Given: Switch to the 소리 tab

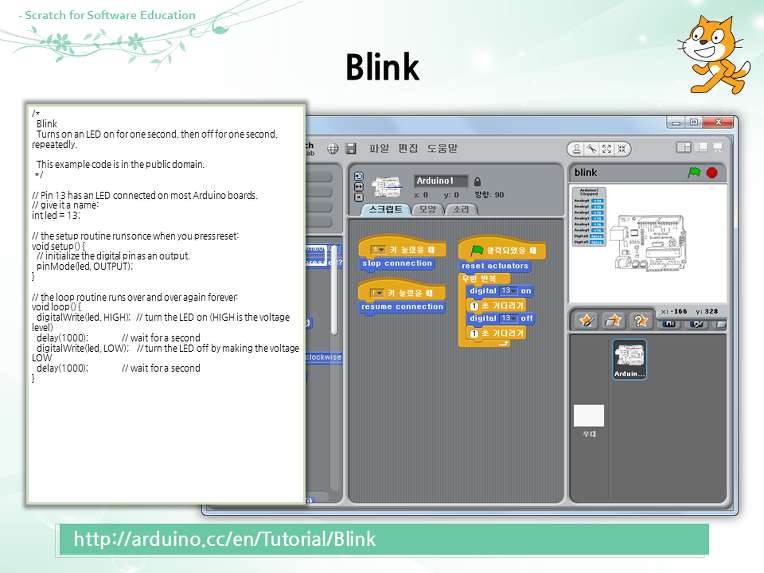Looking at the screenshot, I should pyautogui.click(x=461, y=210).
